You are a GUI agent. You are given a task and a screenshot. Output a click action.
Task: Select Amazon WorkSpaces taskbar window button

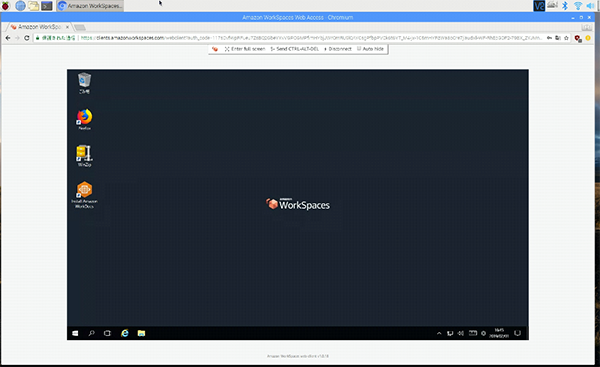point(90,6)
